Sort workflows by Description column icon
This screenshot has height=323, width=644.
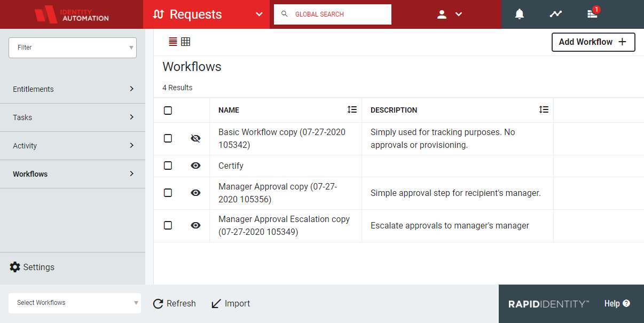pos(544,109)
